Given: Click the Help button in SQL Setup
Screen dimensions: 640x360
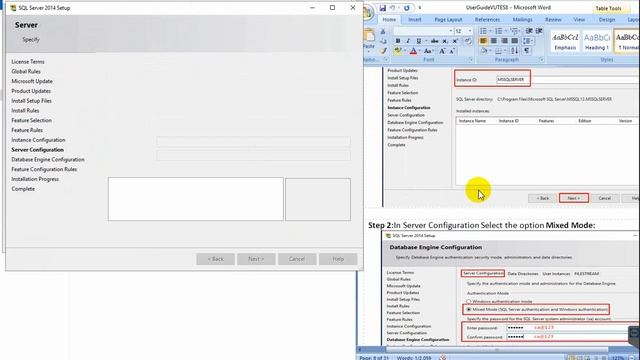Looking at the screenshot, I should tap(338, 259).
